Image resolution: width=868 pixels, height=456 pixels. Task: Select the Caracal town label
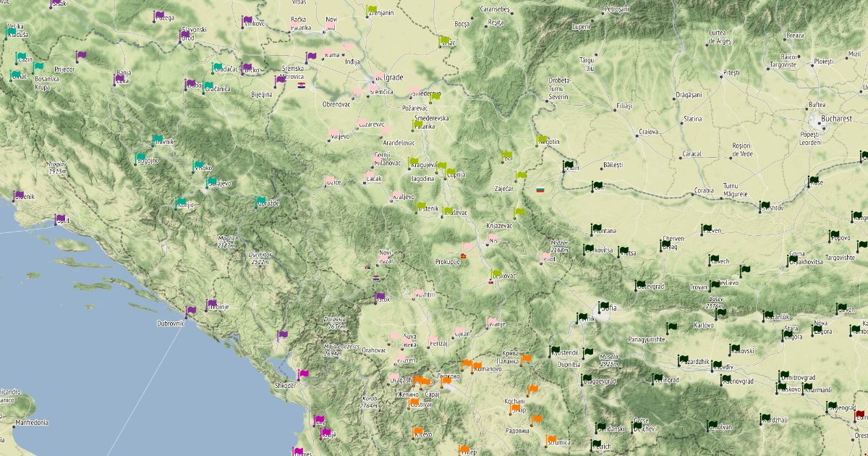[692, 154]
